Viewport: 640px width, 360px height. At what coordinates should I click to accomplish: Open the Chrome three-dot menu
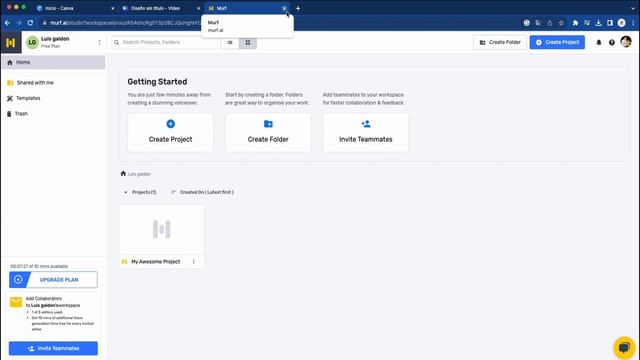(x=633, y=23)
